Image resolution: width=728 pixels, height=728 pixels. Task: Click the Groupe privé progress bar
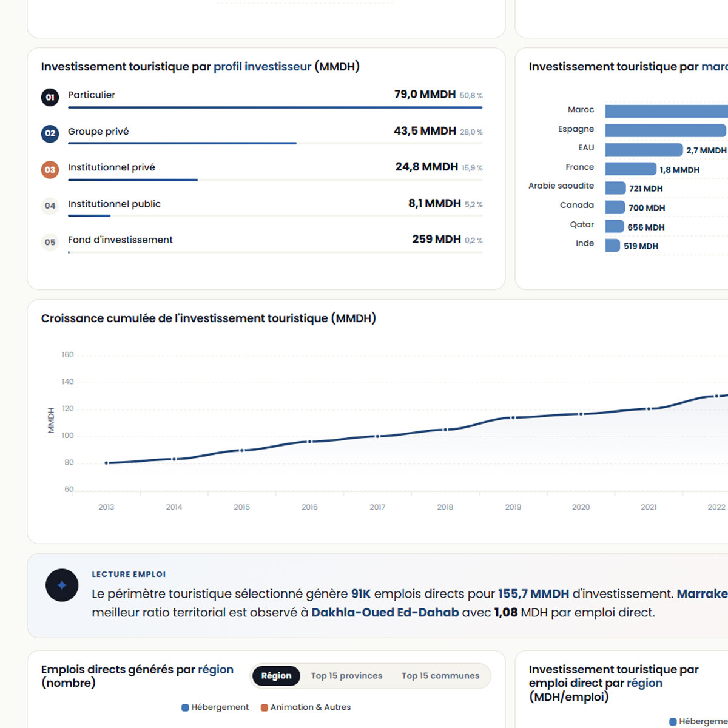[x=275, y=143]
